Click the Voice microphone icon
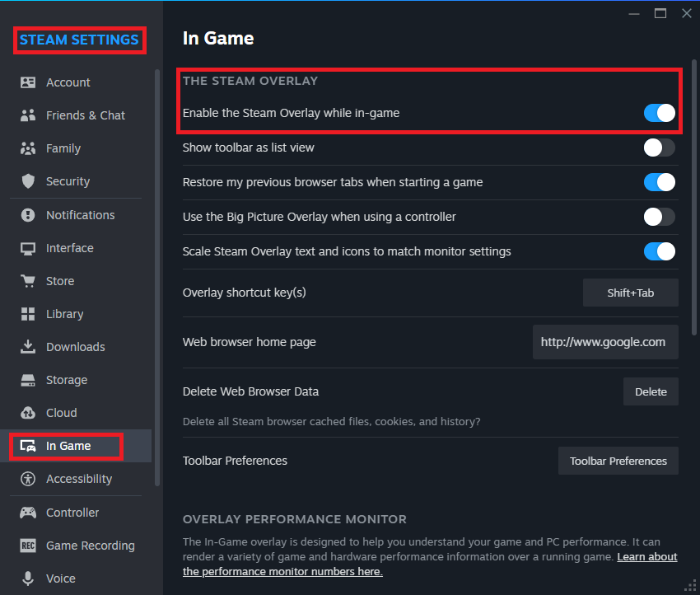 28,579
